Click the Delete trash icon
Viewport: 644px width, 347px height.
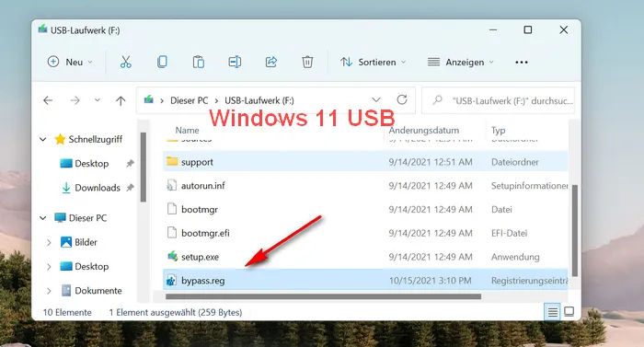[307, 62]
